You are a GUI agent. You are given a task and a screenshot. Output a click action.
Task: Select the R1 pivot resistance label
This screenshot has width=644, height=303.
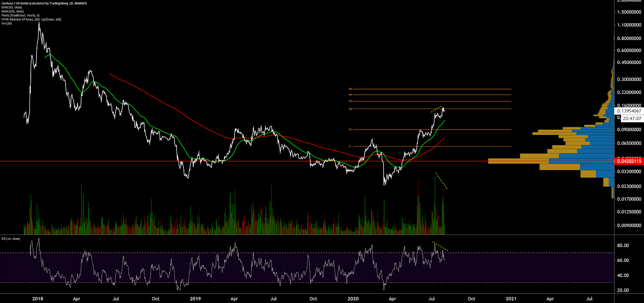[350, 130]
